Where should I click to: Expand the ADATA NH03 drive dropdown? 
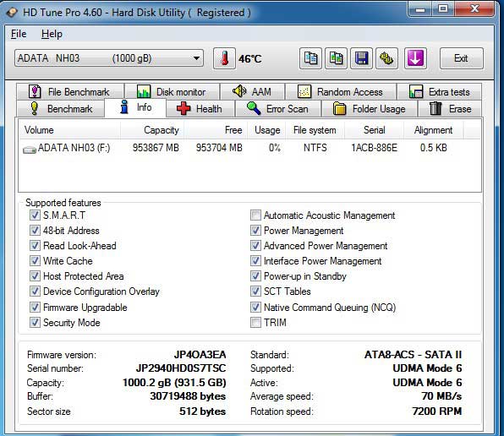tap(196, 58)
